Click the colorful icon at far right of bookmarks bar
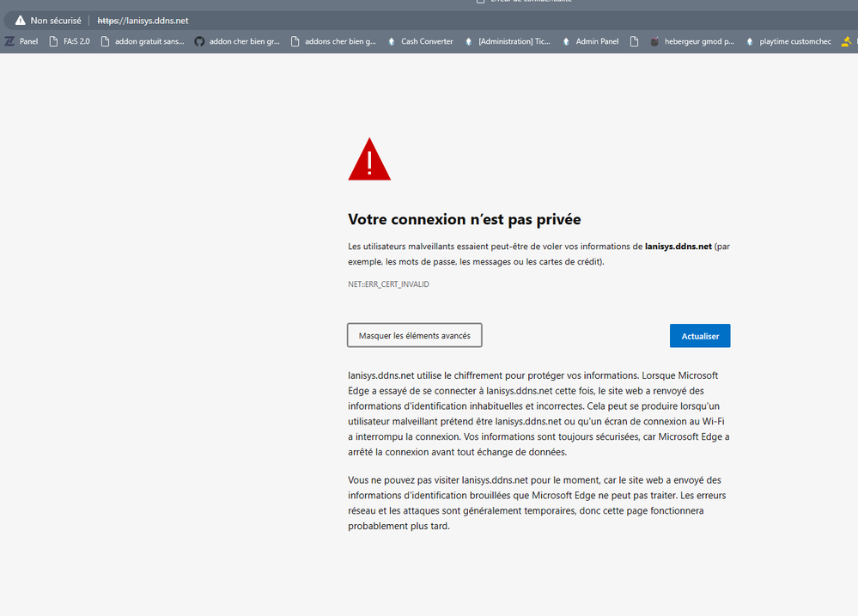Screen dimensions: 858x616 (844, 40)
